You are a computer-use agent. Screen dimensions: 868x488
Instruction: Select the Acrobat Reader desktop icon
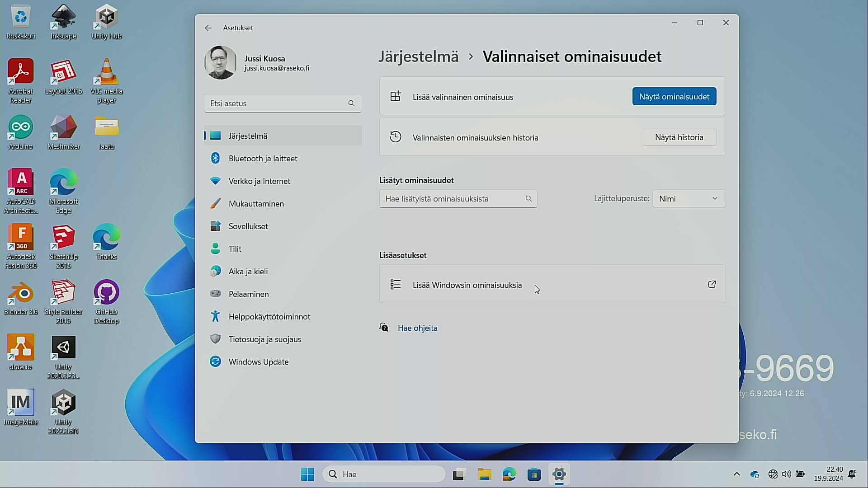[21, 81]
